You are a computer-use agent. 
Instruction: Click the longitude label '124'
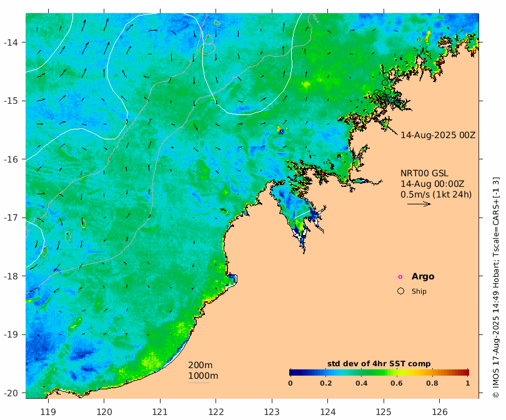click(x=328, y=412)
